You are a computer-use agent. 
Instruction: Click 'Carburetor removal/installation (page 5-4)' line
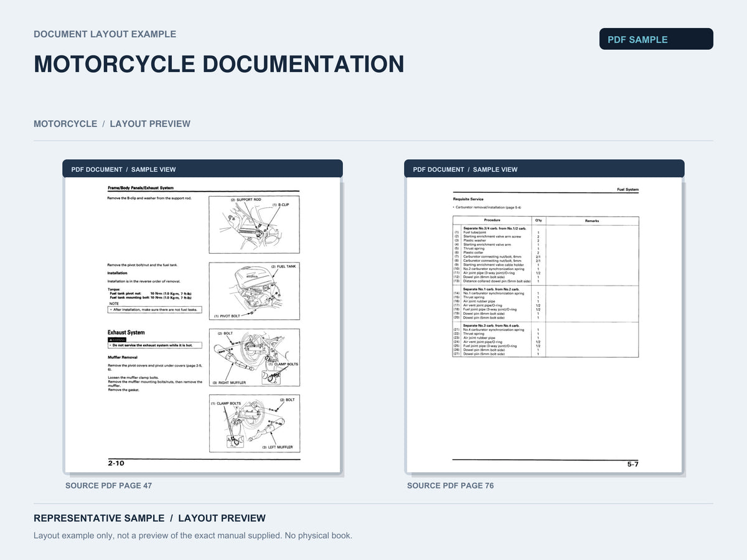(487, 207)
